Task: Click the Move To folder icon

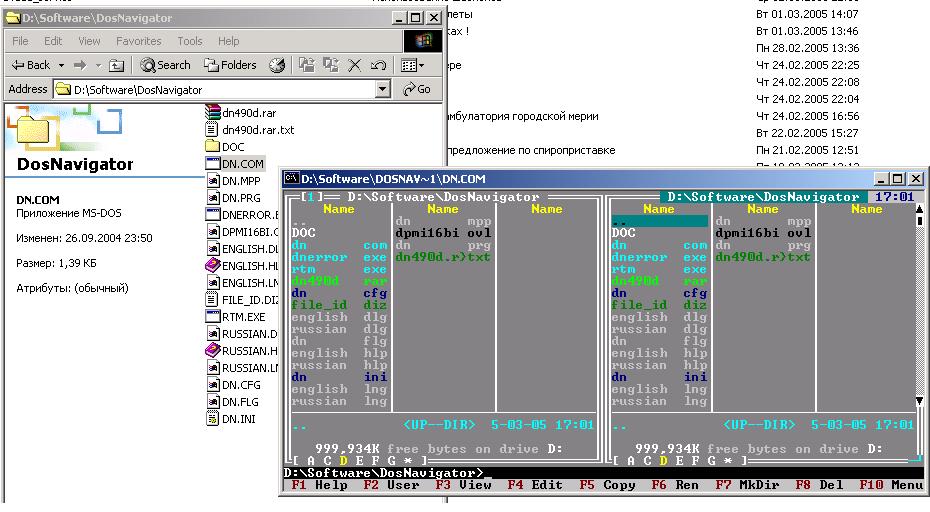Action: coord(307,65)
